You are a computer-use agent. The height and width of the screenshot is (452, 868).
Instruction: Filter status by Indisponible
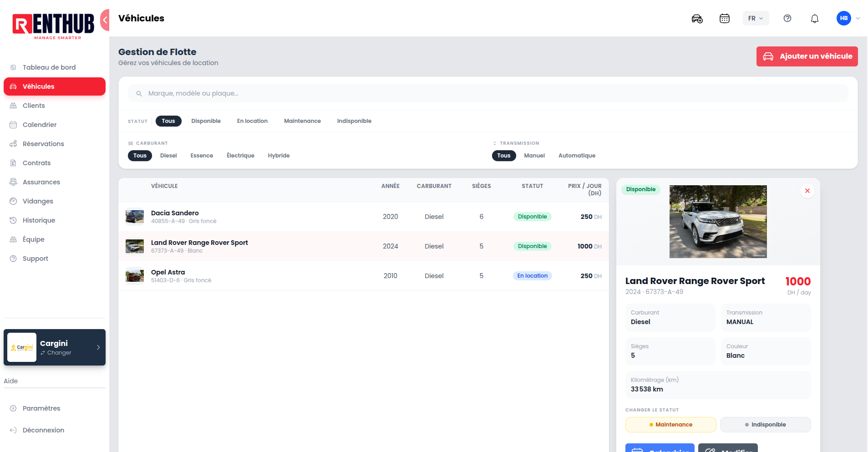coord(354,121)
